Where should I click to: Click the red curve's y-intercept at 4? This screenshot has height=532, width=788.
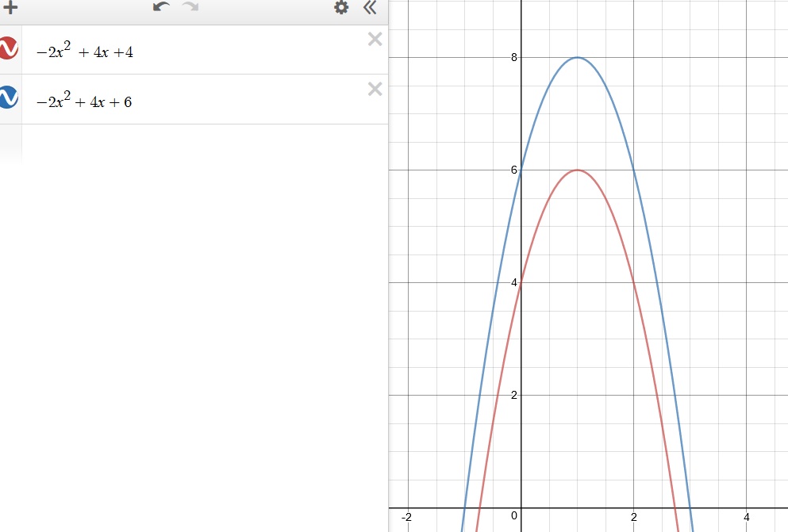tap(521, 282)
